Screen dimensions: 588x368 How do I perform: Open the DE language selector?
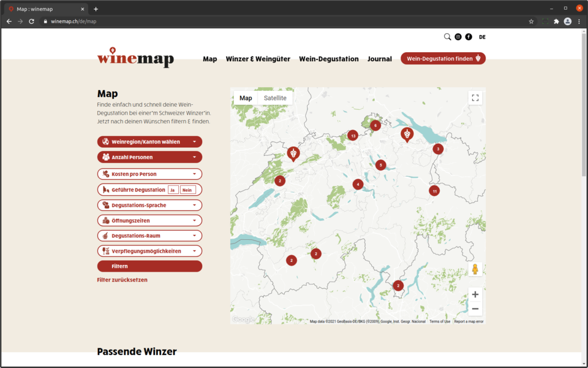(482, 37)
